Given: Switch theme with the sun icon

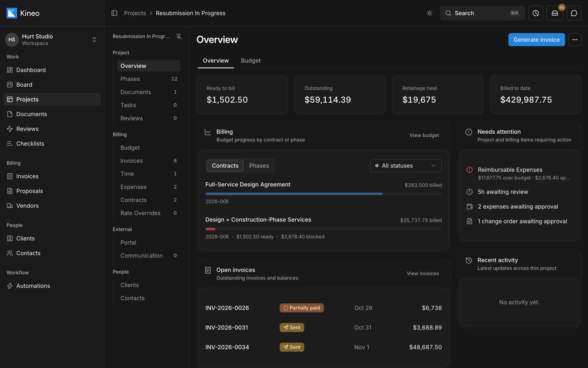Looking at the screenshot, I should pos(429,13).
